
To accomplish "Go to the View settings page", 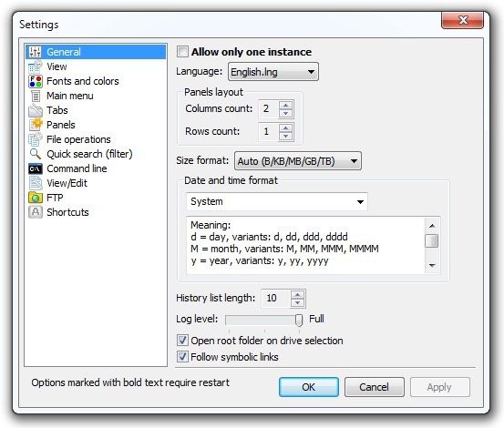I will (x=57, y=66).
